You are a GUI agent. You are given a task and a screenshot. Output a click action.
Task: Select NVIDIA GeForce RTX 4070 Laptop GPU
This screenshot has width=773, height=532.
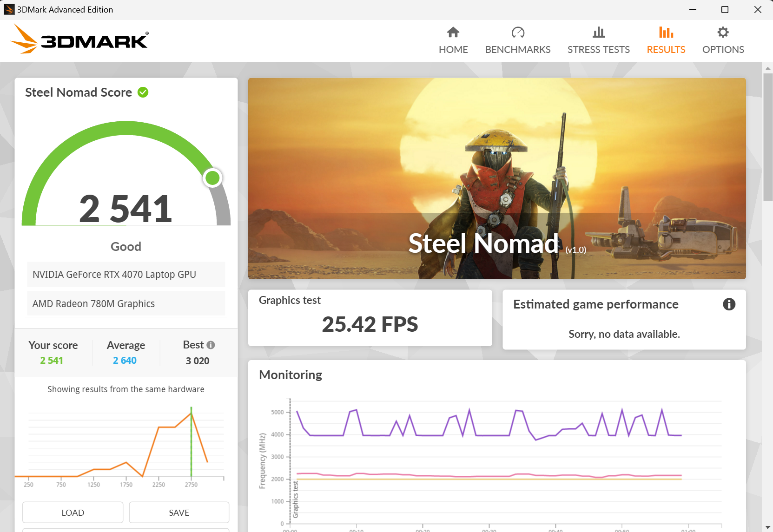pyautogui.click(x=126, y=275)
